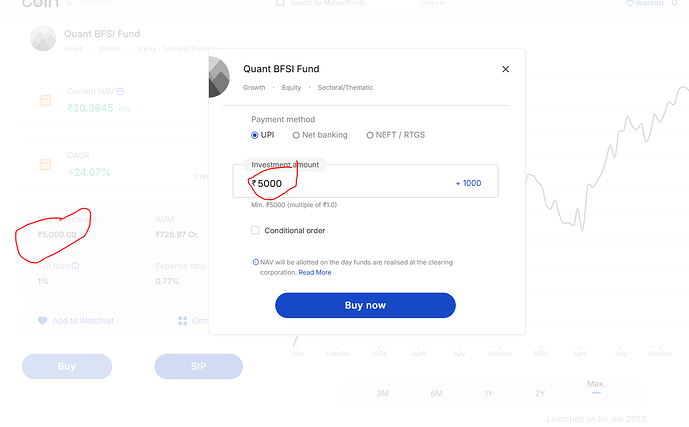The height and width of the screenshot is (427, 689).
Task: Open the Read More link
Action: 314,272
